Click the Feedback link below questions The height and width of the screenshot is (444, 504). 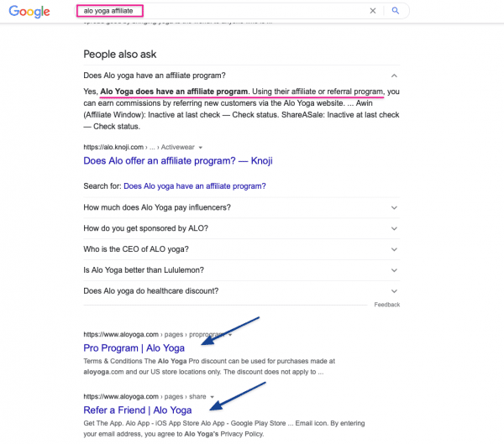(387, 305)
